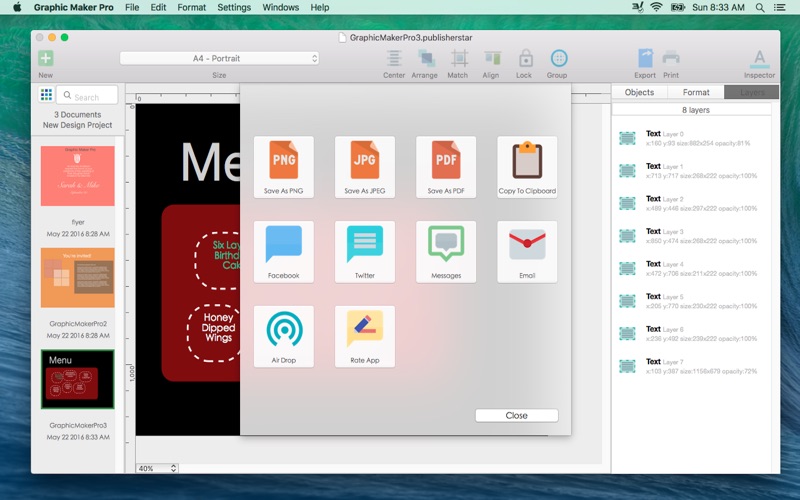Open the Help menu

[320, 8]
